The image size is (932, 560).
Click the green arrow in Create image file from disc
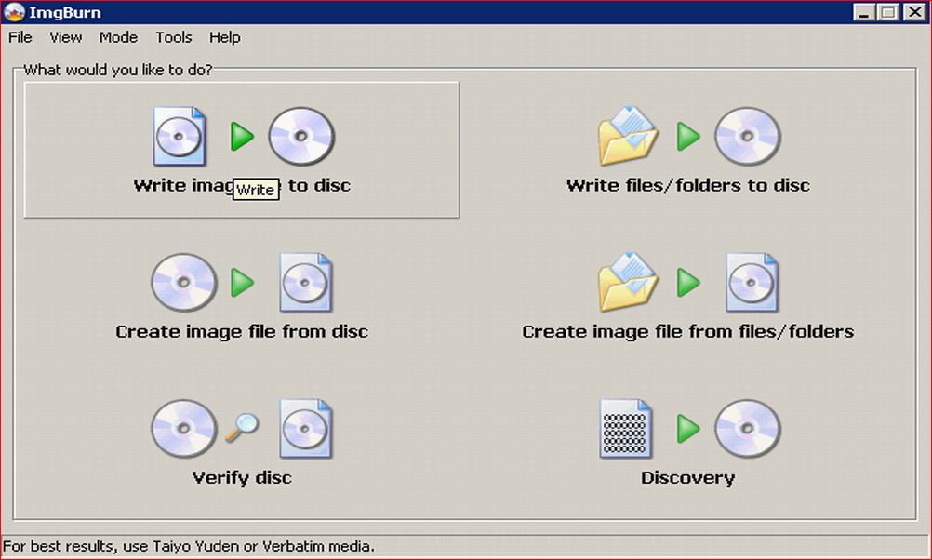click(243, 282)
